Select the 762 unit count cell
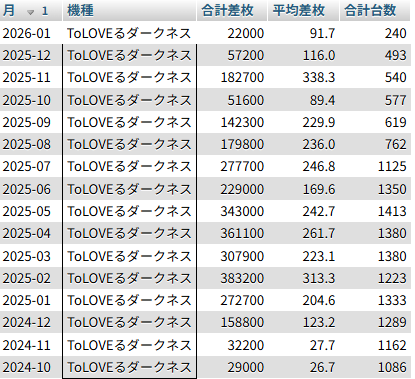The height and width of the screenshot is (379, 415). point(375,144)
